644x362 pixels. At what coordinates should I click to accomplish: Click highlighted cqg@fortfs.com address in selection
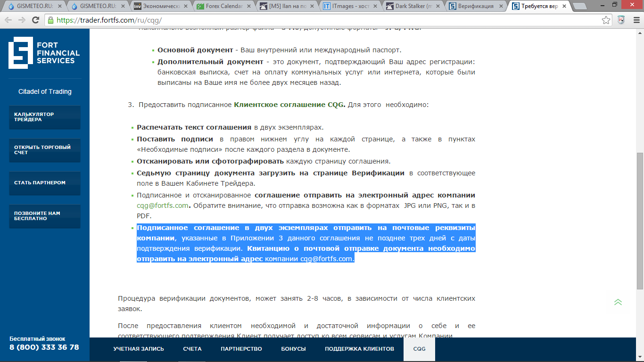tap(326, 259)
